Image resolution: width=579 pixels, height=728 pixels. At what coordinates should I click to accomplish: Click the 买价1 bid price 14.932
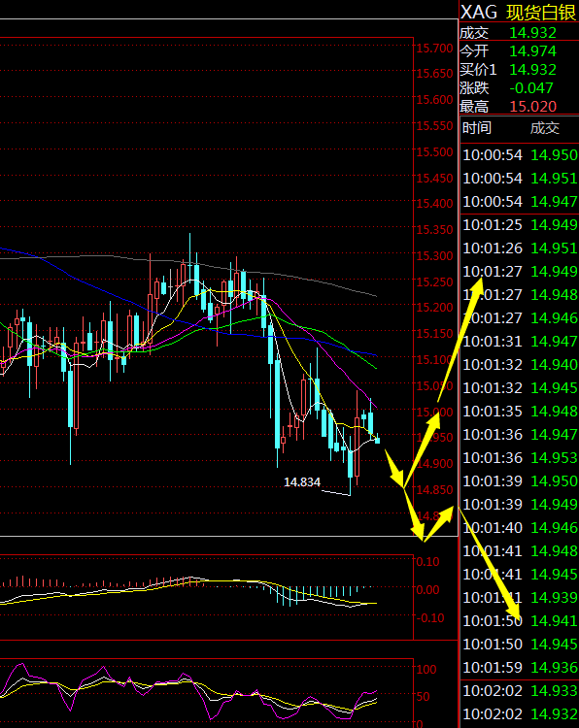click(x=532, y=70)
